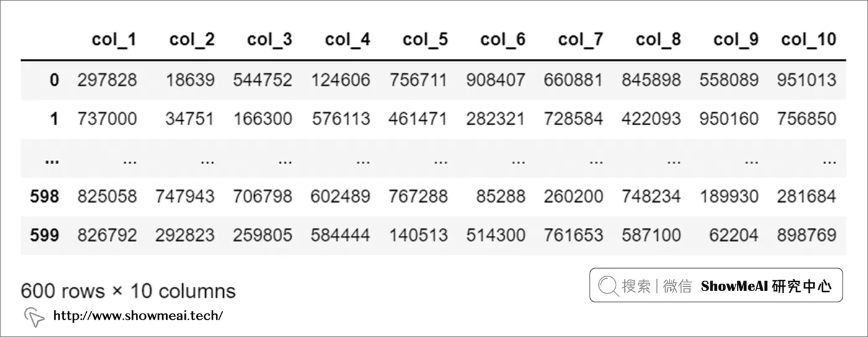This screenshot has height=337, width=868.
Task: Select the col_1 column header
Action: 114,40
